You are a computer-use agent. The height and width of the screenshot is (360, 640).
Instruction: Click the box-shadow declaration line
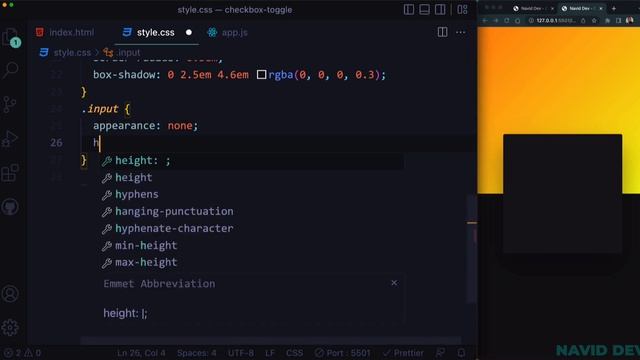(239, 75)
